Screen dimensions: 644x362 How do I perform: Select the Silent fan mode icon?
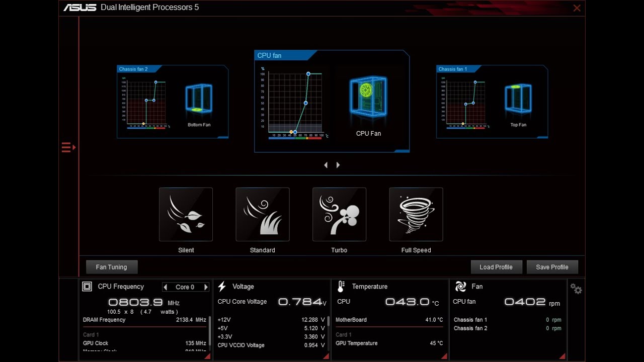(186, 215)
